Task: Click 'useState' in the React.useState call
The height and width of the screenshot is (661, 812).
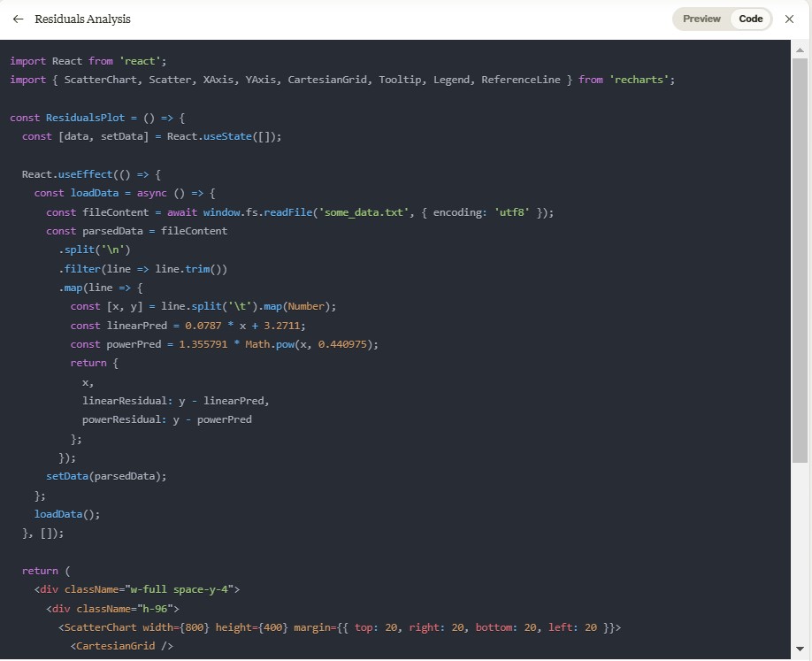Action: click(227, 137)
